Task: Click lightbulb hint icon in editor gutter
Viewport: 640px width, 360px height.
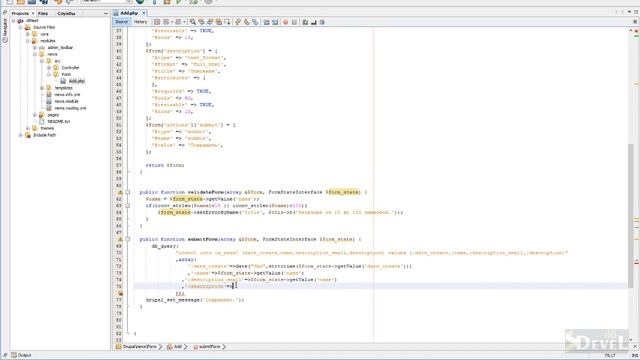Action: (x=120, y=293)
